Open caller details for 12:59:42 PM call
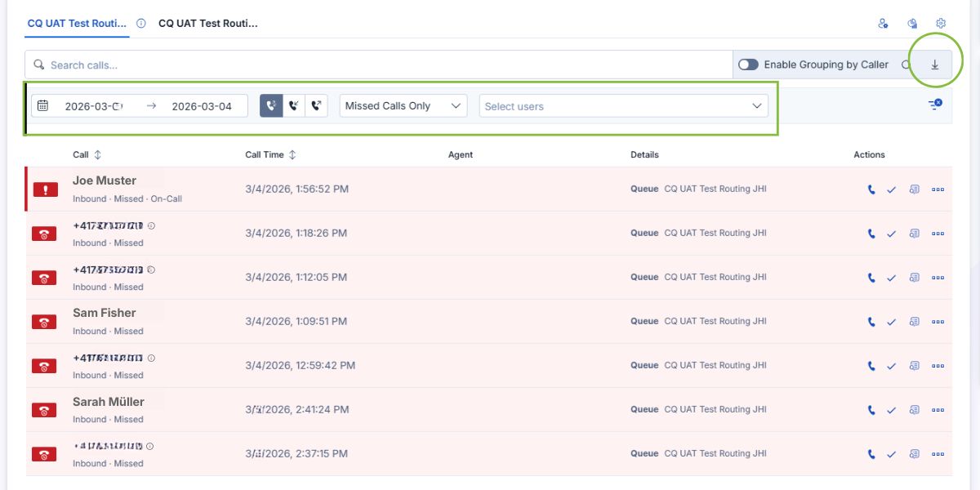 point(915,366)
